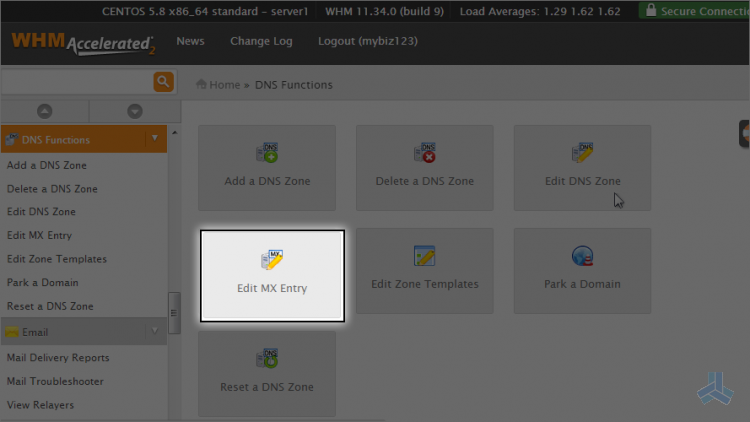The height and width of the screenshot is (422, 750).
Task: Select Edit Zone Templates in sidebar
Action: click(x=57, y=259)
